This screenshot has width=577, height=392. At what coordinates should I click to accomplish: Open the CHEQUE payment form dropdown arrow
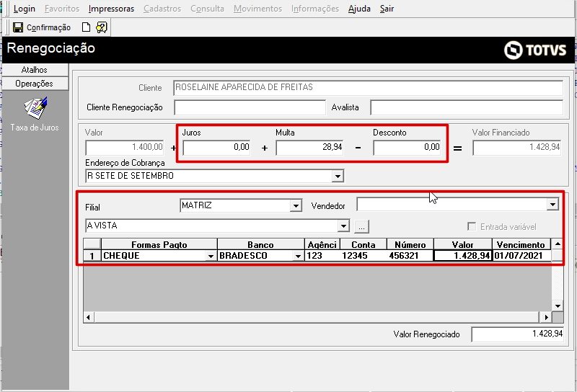(x=211, y=256)
